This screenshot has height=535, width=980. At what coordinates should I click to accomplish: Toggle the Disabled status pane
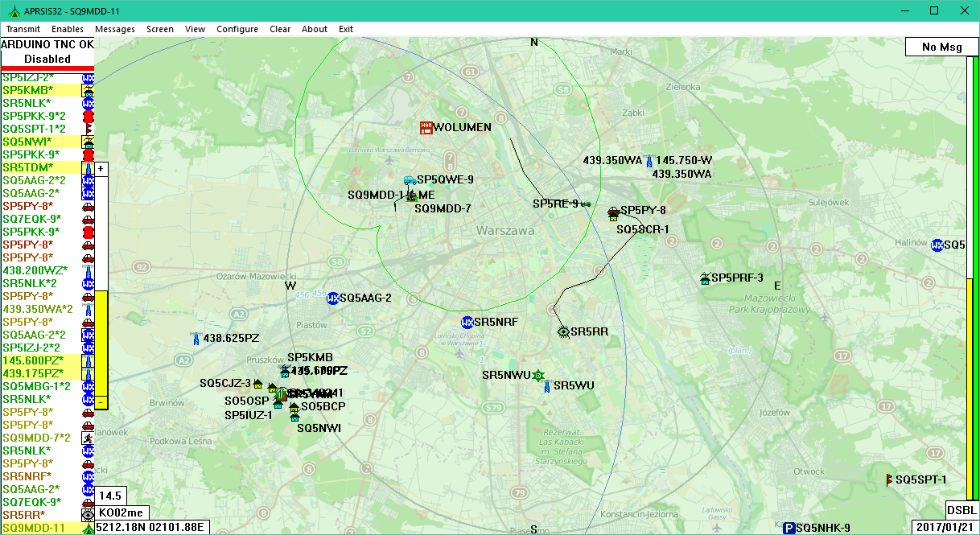pos(47,59)
